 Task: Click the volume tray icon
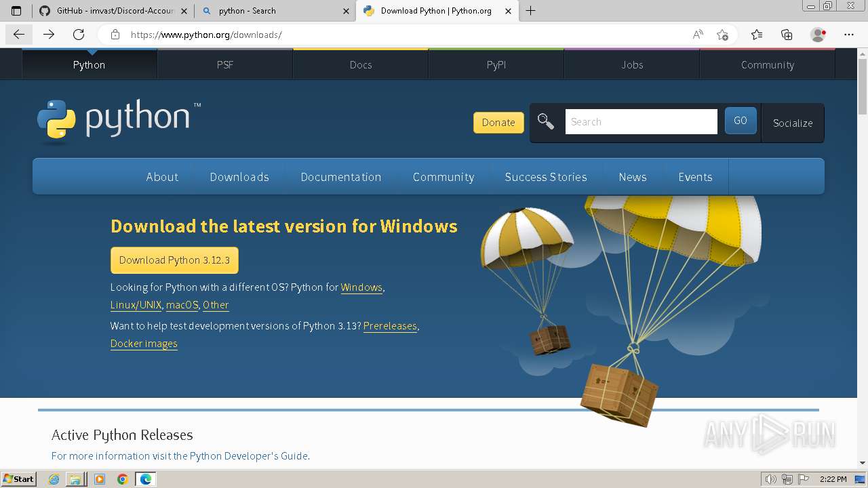771,479
